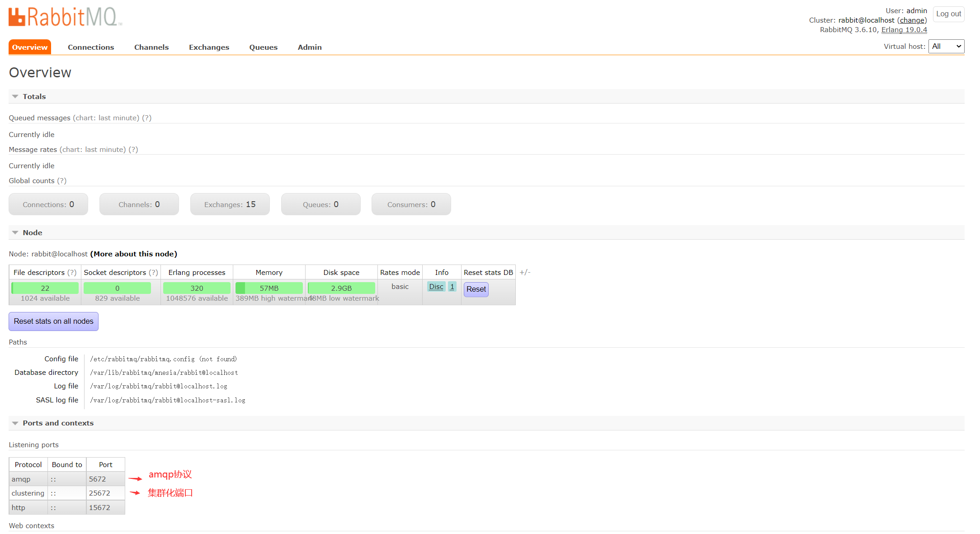
Task: Click the Reset stats DB button
Action: pos(476,289)
